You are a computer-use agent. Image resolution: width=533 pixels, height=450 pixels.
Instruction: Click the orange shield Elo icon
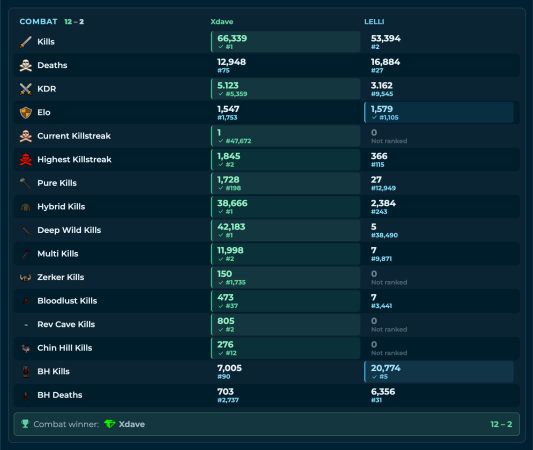pos(25,112)
